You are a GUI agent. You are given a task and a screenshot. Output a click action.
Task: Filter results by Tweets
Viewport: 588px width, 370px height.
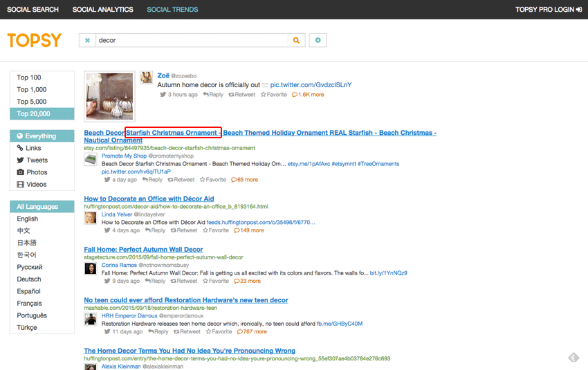42,160
